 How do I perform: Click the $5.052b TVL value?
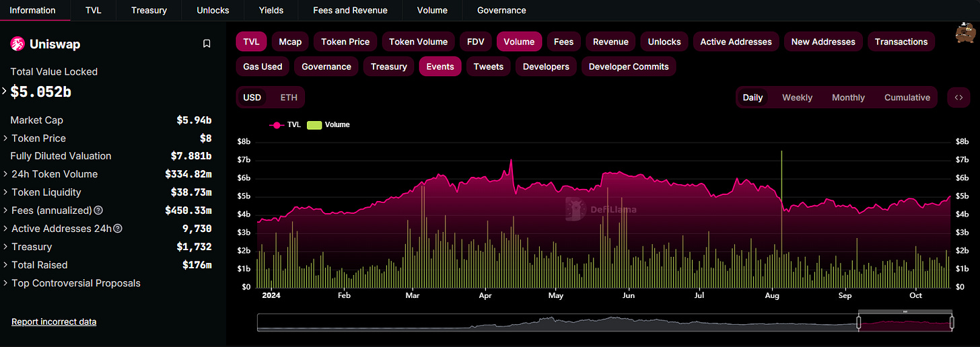[41, 91]
